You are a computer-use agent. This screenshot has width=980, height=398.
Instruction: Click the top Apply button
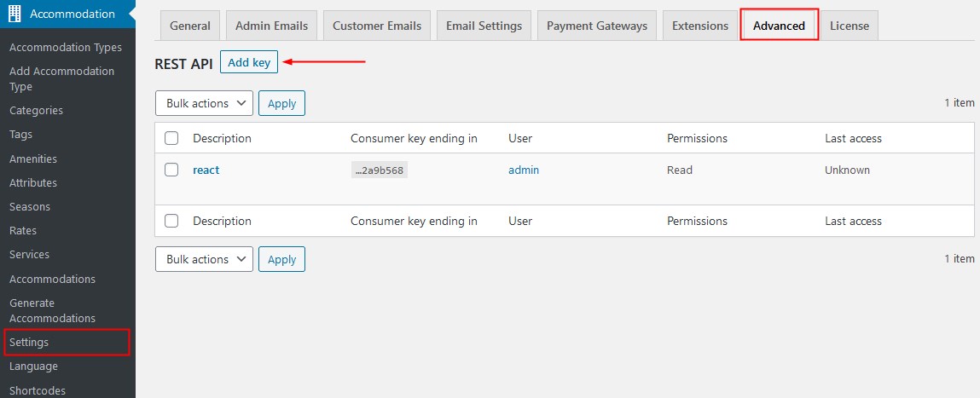[281, 103]
